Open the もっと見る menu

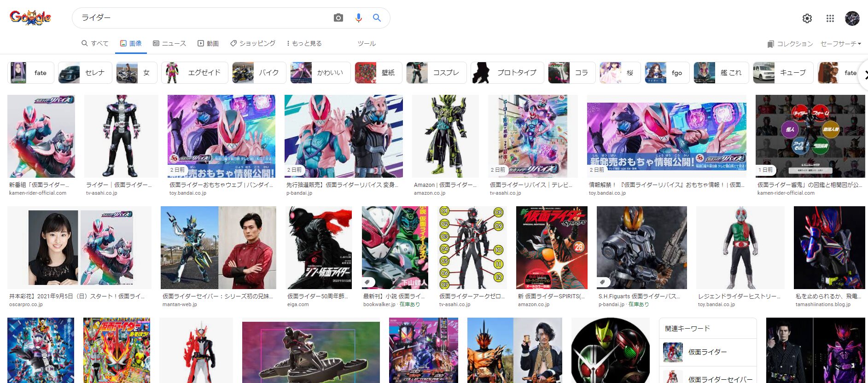pos(304,43)
